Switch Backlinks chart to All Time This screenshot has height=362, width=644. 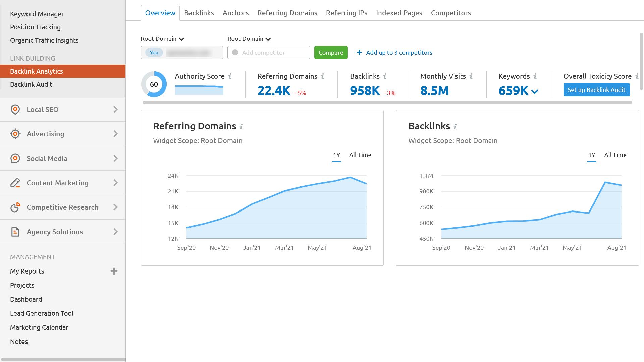point(615,155)
